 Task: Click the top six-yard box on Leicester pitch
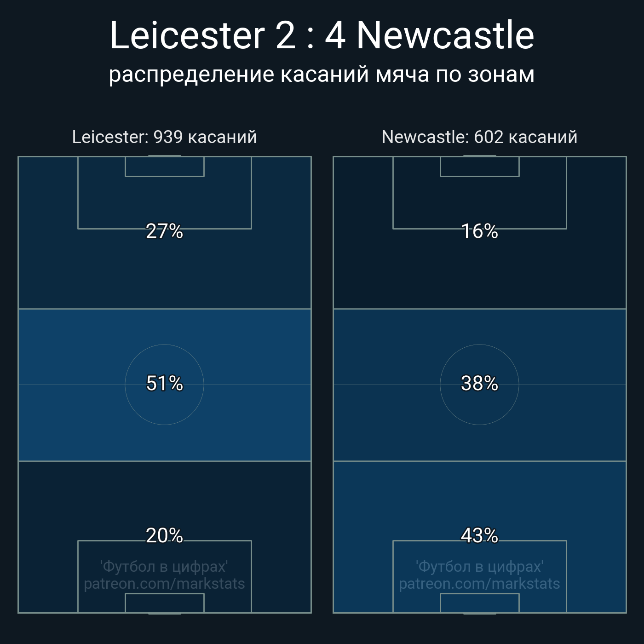(165, 167)
